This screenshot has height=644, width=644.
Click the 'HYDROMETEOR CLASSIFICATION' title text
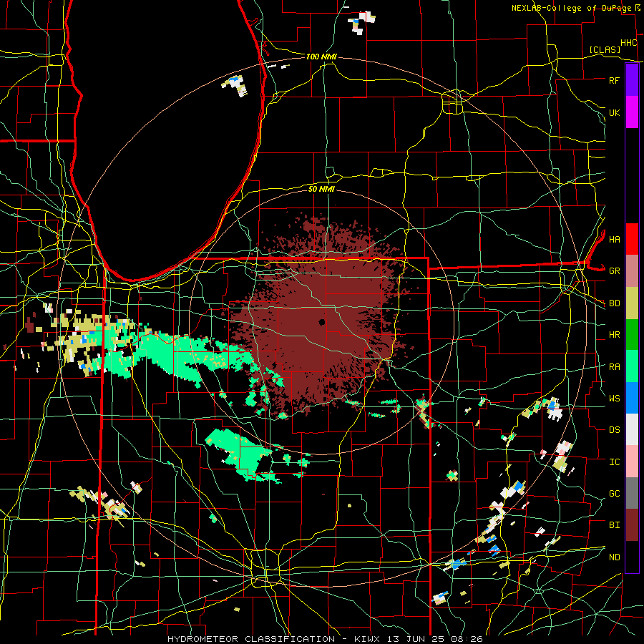(x=251, y=639)
